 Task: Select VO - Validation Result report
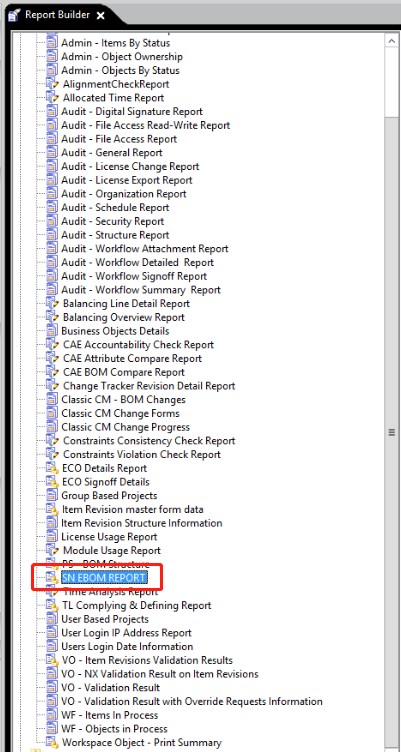[x=111, y=688]
